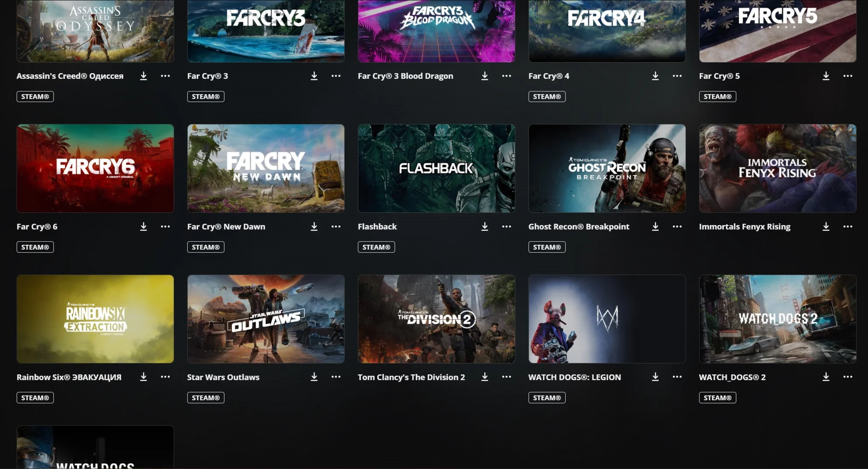This screenshot has width=868, height=469.
Task: Open The Division 2 cover thumbnail
Action: coord(437,319)
